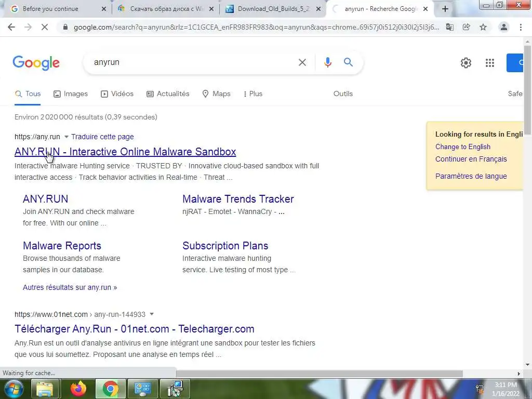Click the padlock site info icon

tap(65, 27)
